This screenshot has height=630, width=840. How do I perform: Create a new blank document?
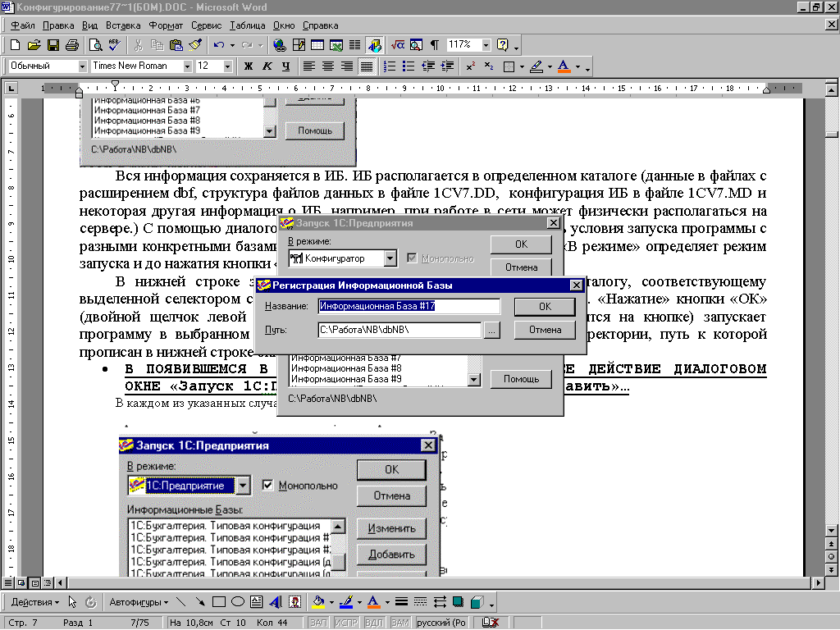(x=15, y=45)
